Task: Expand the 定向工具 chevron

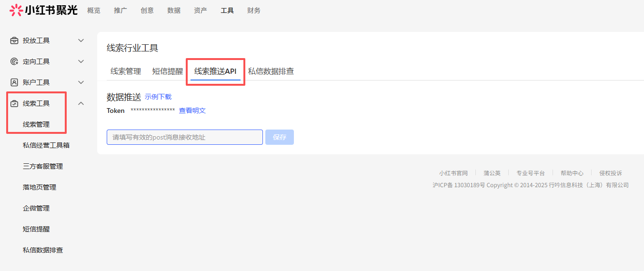Action: click(x=81, y=61)
